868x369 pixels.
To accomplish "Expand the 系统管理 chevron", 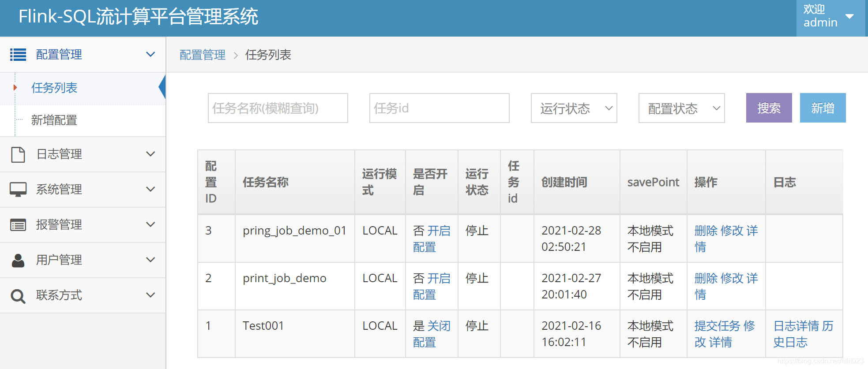I will (150, 190).
